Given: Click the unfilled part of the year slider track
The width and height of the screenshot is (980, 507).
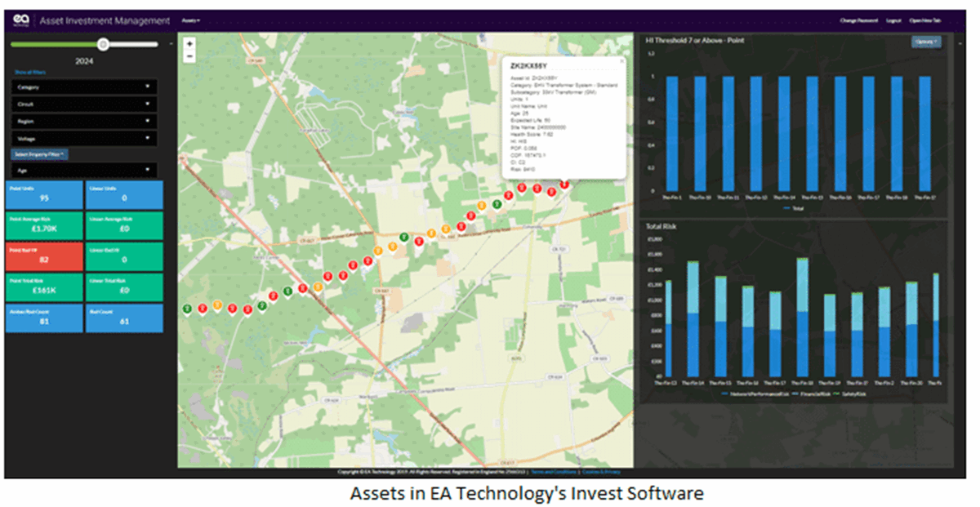Looking at the screenshot, I should 133,45.
